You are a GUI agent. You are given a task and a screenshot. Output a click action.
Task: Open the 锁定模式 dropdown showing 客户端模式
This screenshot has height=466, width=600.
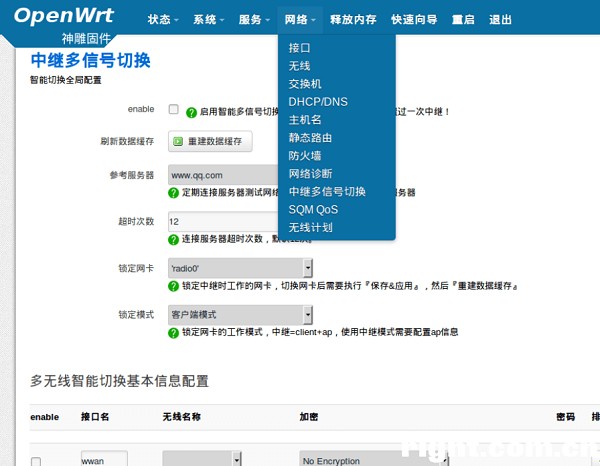(x=240, y=315)
